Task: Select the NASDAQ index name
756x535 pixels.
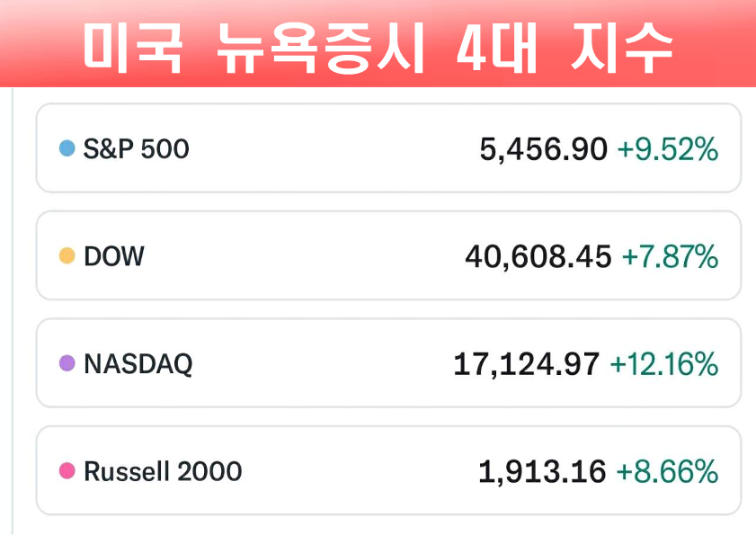Action: [x=138, y=364]
